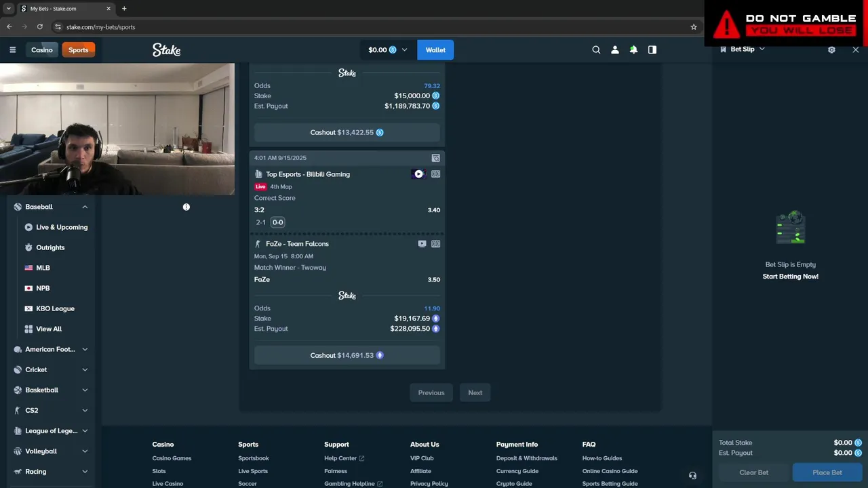Open stats icon for FaZe - Team Falcons
Screen dimensions: 868x488
[x=436, y=244]
